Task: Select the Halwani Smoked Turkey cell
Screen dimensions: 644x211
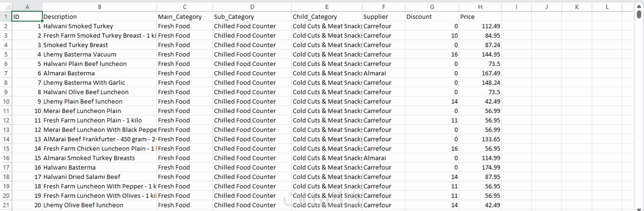Action: (100, 26)
